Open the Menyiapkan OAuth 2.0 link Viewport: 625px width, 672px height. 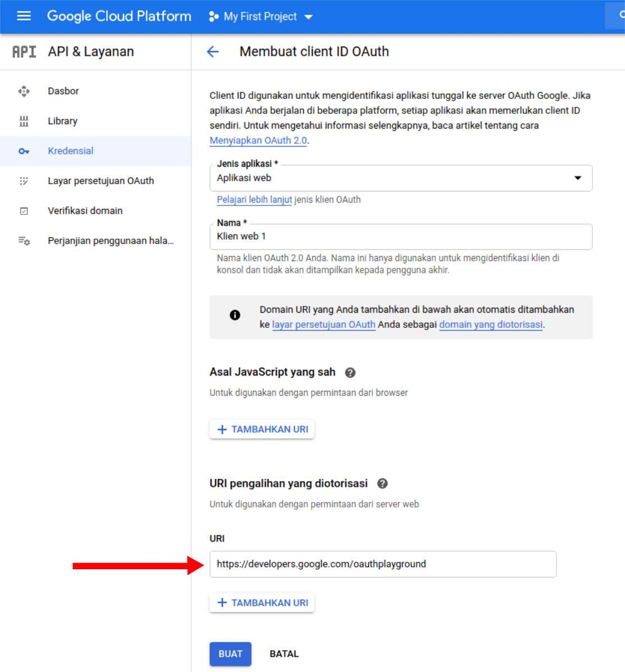pos(258,140)
